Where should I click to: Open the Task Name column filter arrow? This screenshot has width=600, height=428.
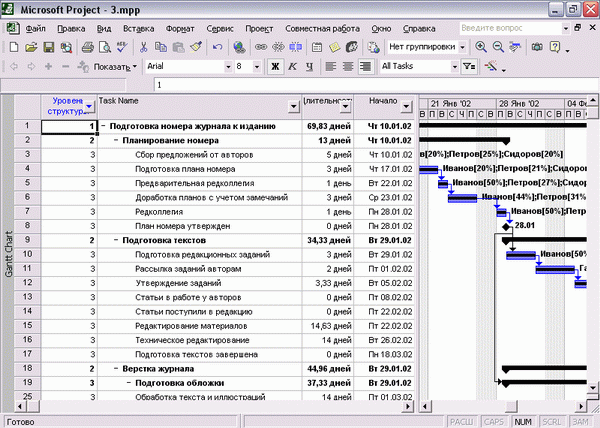[x=293, y=106]
